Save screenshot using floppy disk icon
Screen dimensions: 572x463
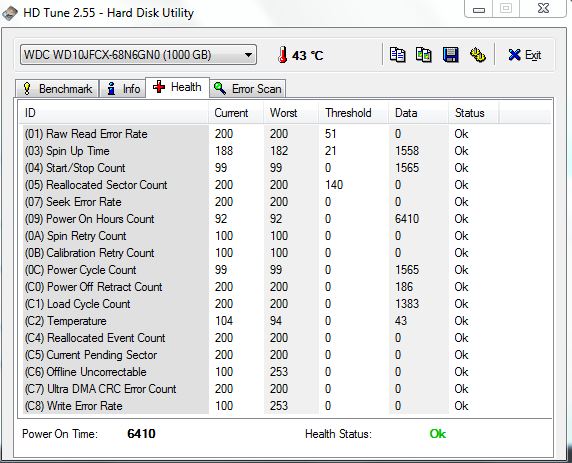451,55
